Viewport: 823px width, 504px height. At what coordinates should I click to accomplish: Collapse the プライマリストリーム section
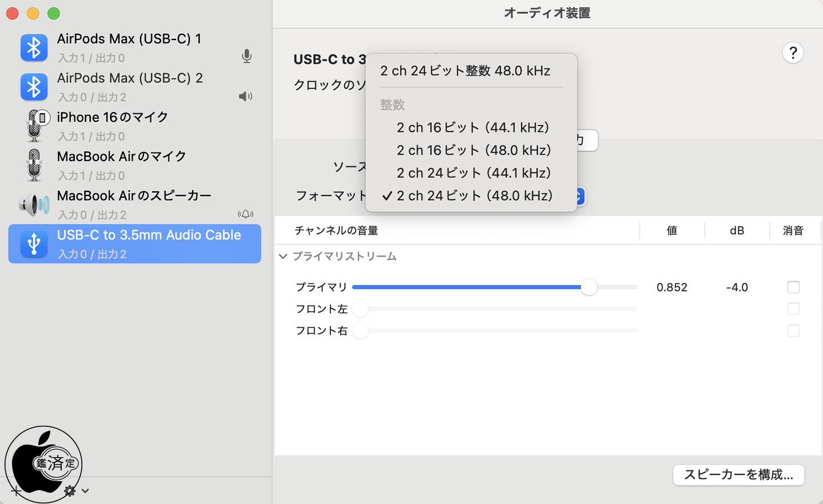click(283, 257)
